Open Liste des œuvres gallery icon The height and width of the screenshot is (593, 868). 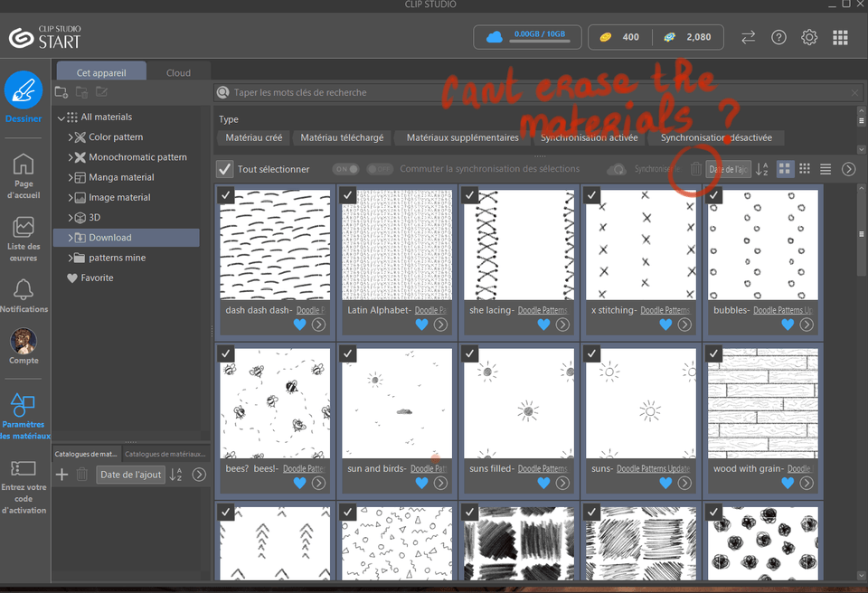(24, 227)
